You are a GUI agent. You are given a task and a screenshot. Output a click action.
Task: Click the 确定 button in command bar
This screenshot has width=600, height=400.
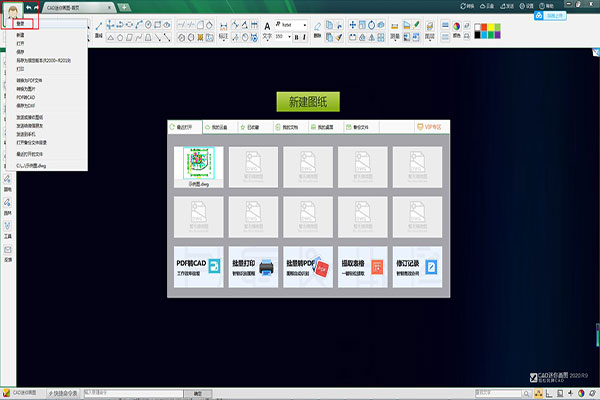coord(197,393)
